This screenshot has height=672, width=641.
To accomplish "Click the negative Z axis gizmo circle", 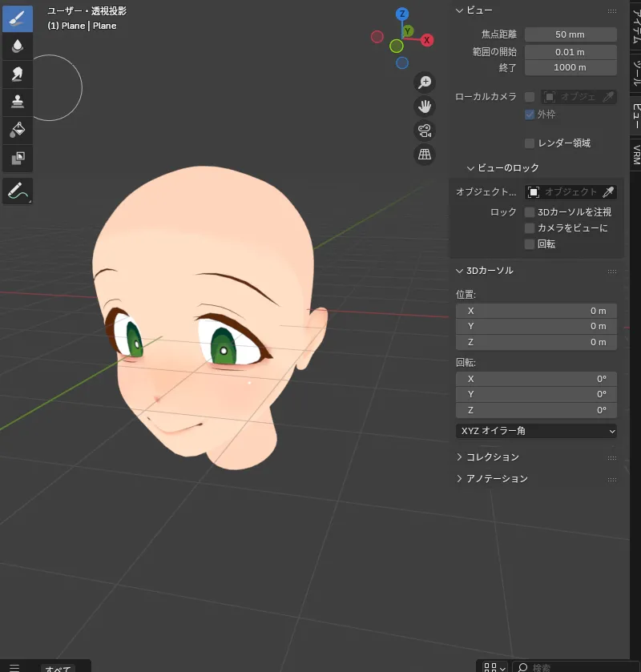I will point(402,63).
